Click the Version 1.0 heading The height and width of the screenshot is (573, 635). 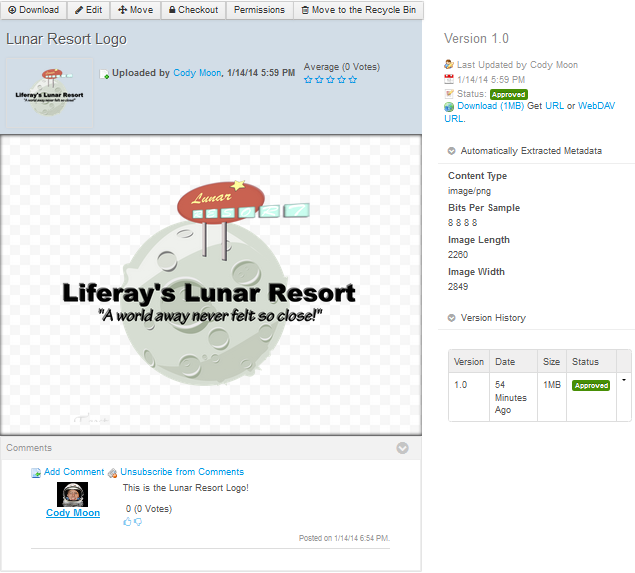pos(476,38)
